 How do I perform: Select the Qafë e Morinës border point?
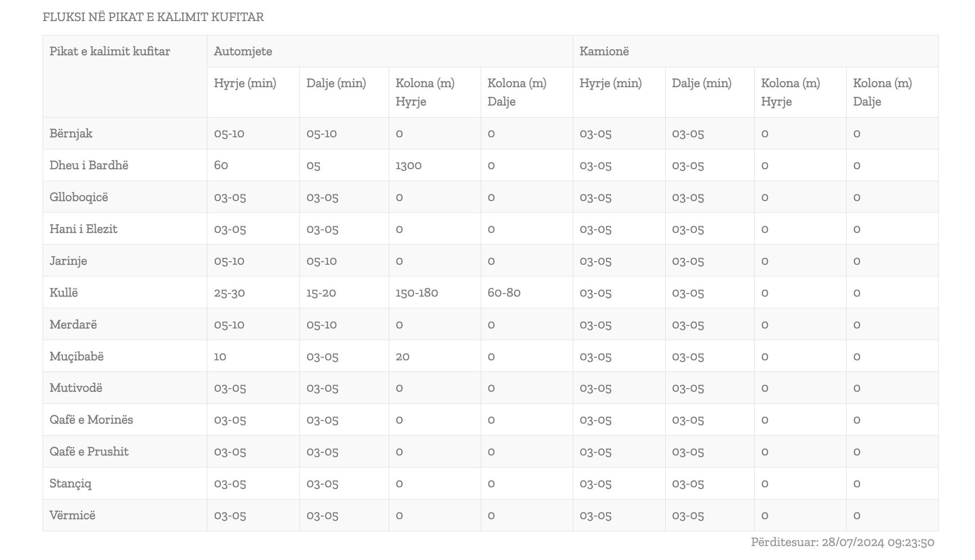pos(91,420)
